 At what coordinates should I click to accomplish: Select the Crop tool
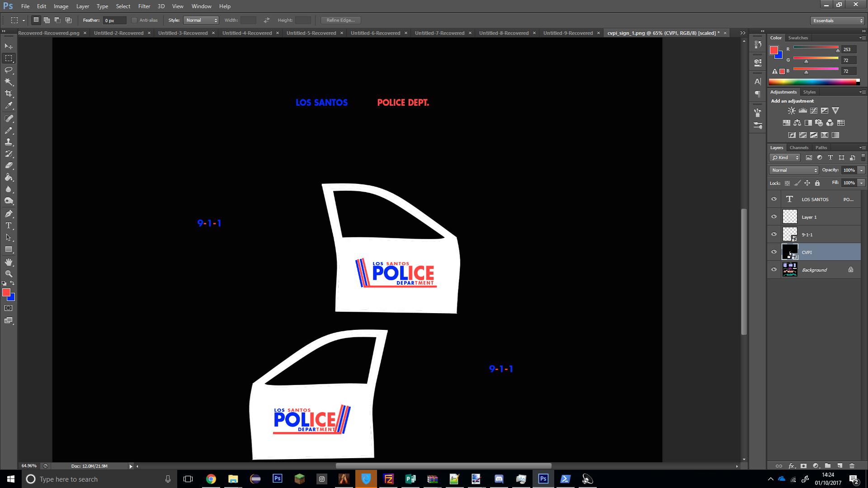(9, 94)
